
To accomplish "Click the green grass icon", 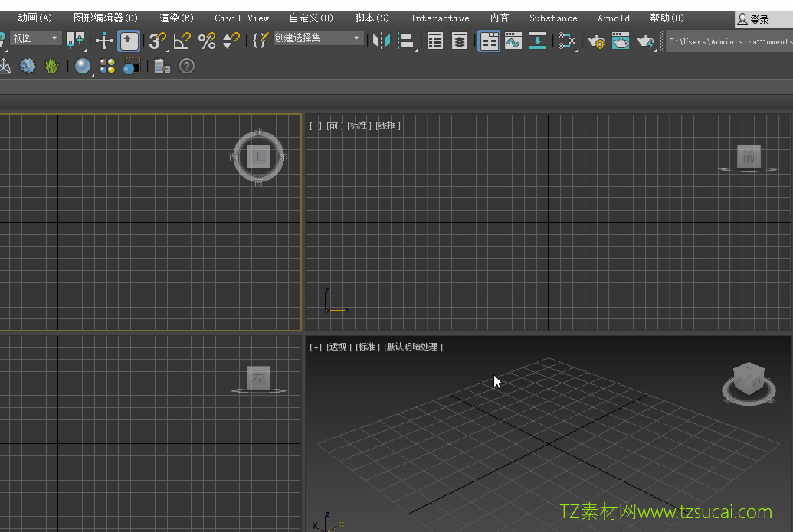I will pos(51,66).
